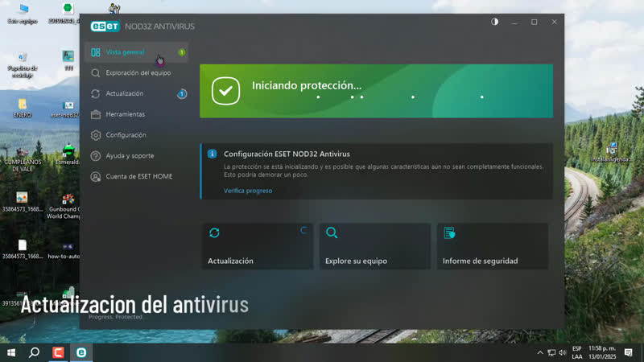This screenshot has height=362, width=644.
Task: Open the Windows Start button
Action: [11, 352]
